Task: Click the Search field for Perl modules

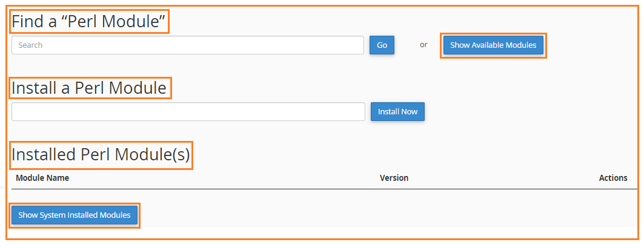Action: 187,45
